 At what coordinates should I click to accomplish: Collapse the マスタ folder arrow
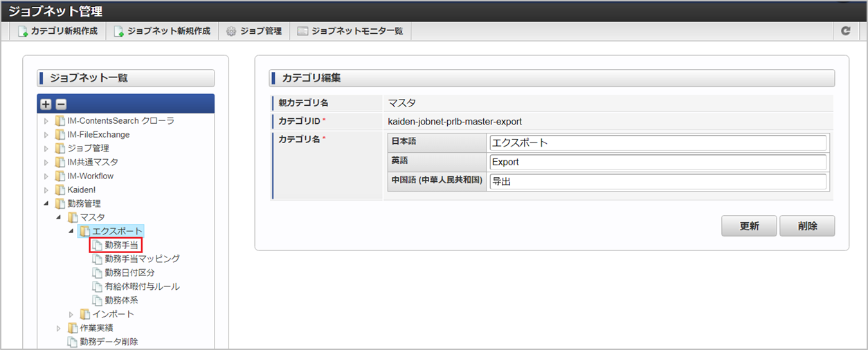coord(59,218)
